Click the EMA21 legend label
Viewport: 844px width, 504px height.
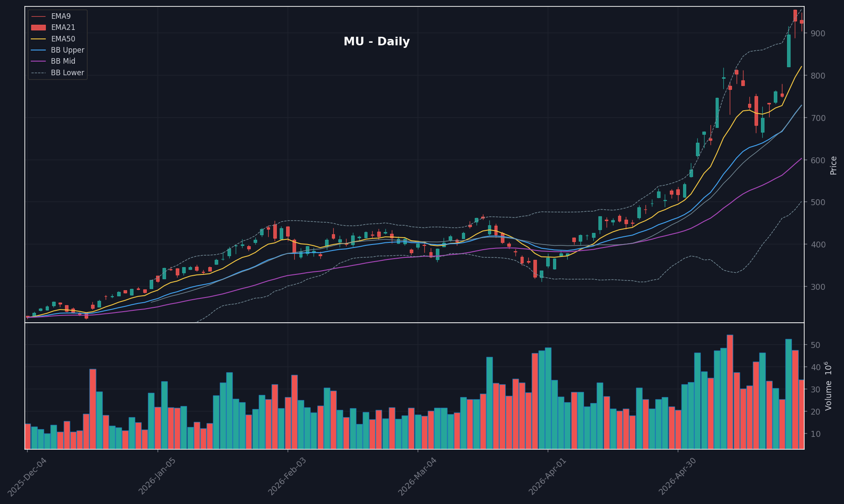(x=63, y=27)
